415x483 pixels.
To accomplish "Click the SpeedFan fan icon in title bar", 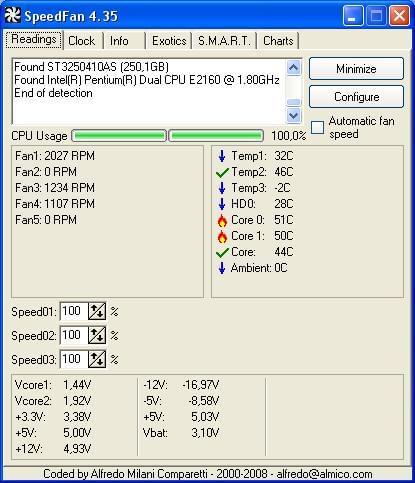I will (x=13, y=15).
